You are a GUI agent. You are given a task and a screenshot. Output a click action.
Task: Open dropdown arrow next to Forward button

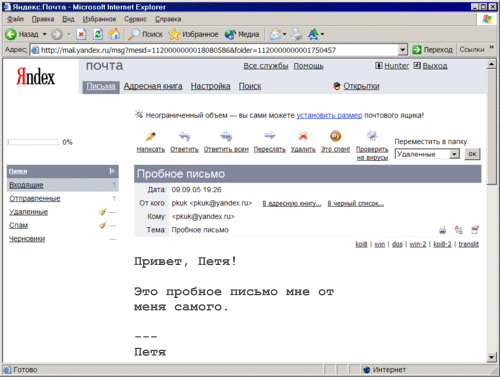click(x=69, y=34)
